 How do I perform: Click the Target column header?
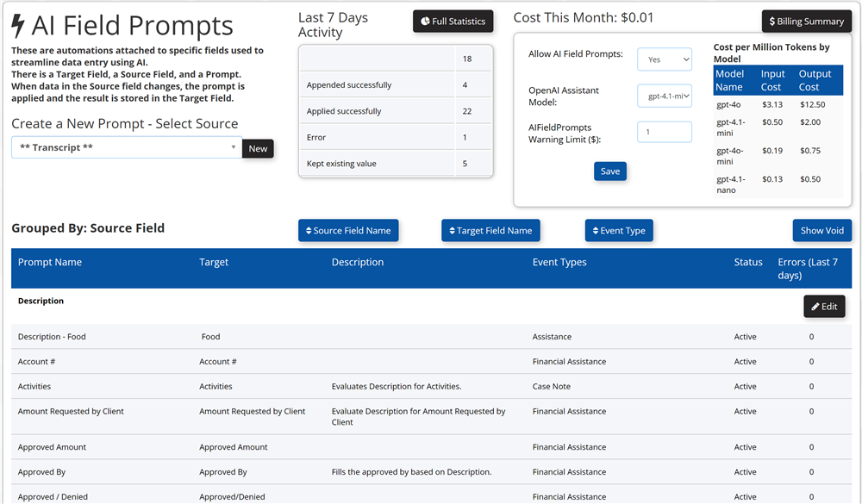[x=214, y=262]
